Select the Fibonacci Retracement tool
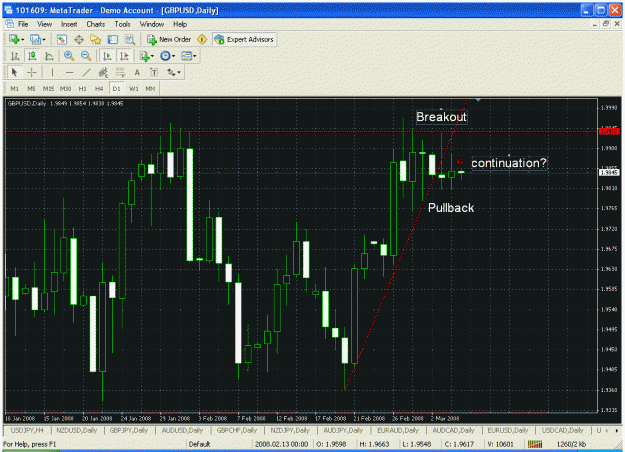The width and height of the screenshot is (625, 452). (x=120, y=73)
